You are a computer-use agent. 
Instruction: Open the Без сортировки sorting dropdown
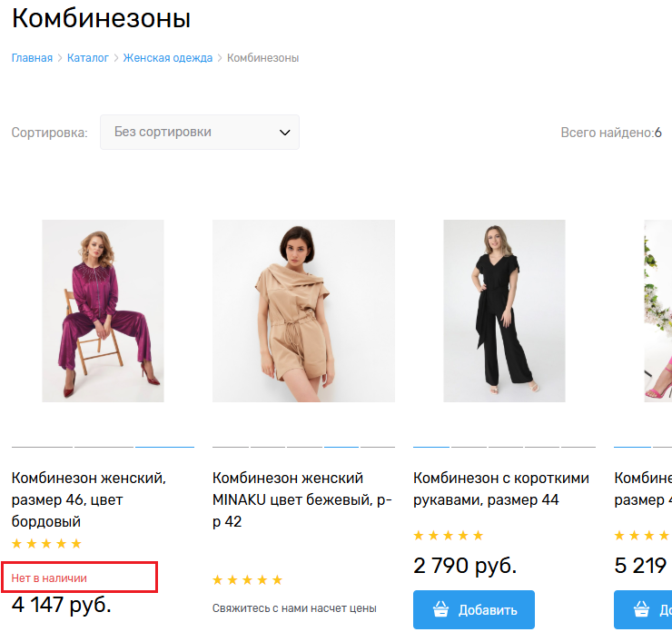point(200,133)
